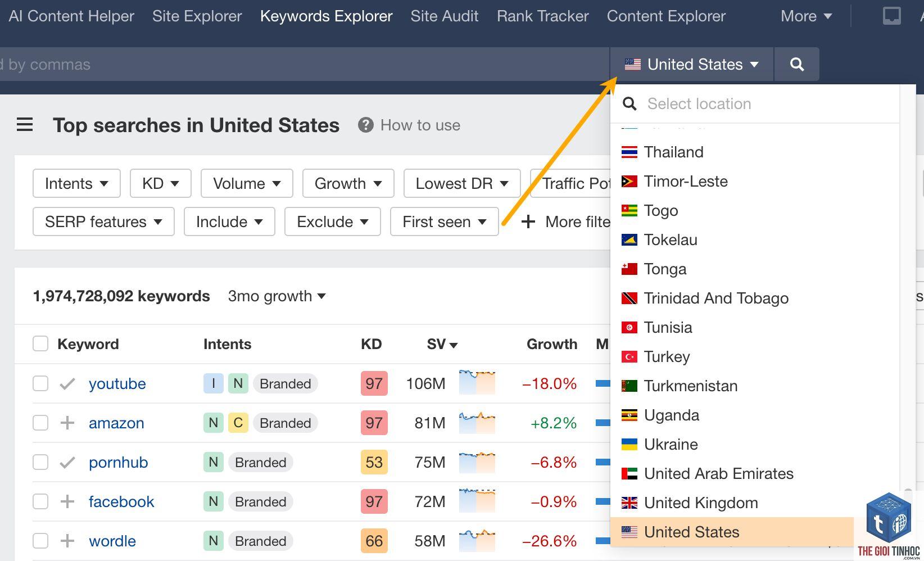924x561 pixels.
Task: Select Ukraine in location list
Action: tap(671, 445)
